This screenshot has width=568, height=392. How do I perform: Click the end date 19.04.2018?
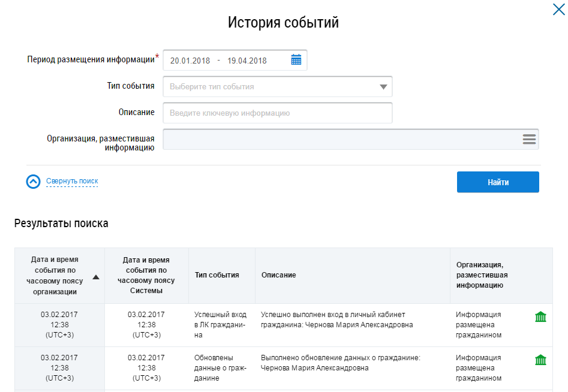(x=247, y=61)
